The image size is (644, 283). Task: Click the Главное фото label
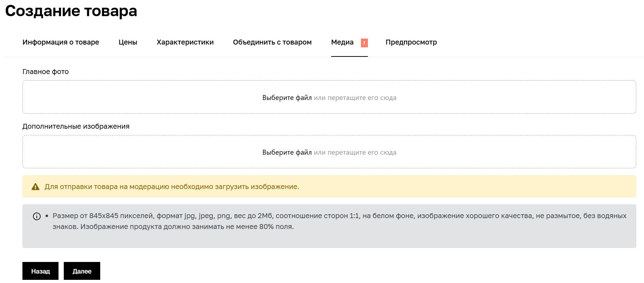tap(45, 72)
